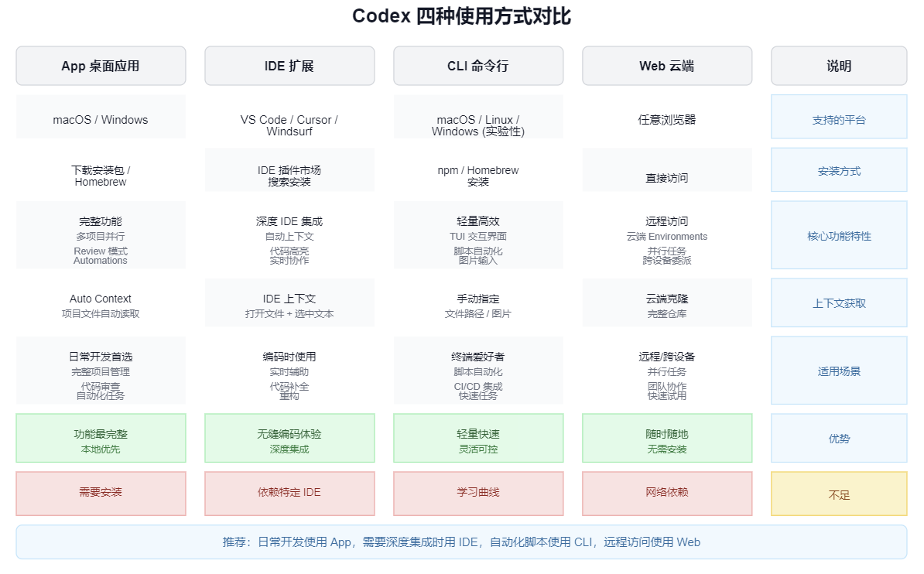Click the "核心功能特性" label box

(x=839, y=235)
